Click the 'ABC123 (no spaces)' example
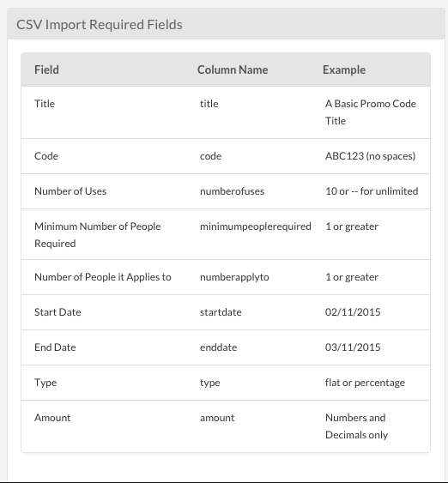The height and width of the screenshot is (483, 448). (371, 156)
